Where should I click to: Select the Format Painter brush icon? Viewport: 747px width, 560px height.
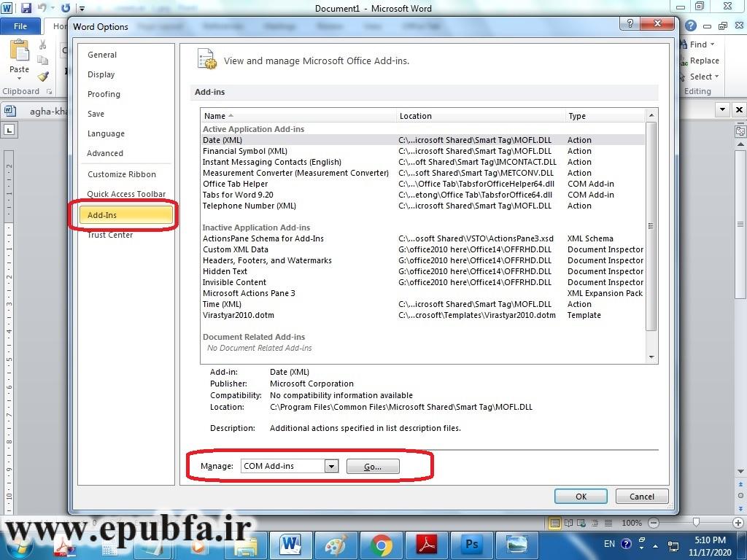coord(43,77)
